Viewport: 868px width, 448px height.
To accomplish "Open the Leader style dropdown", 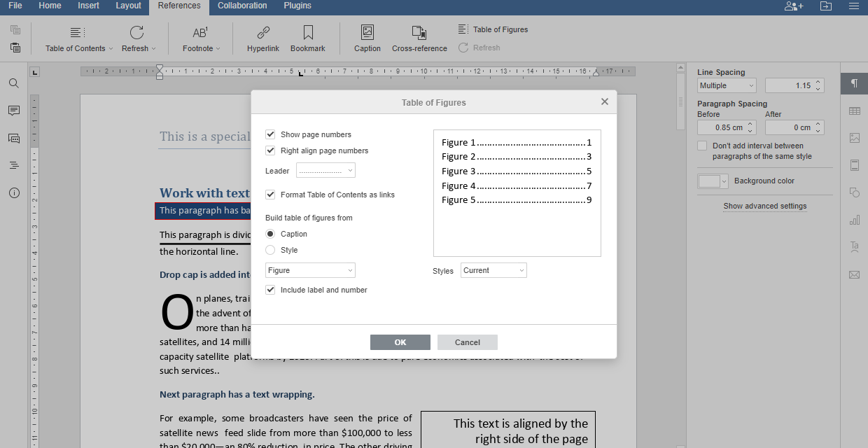I will tap(325, 170).
